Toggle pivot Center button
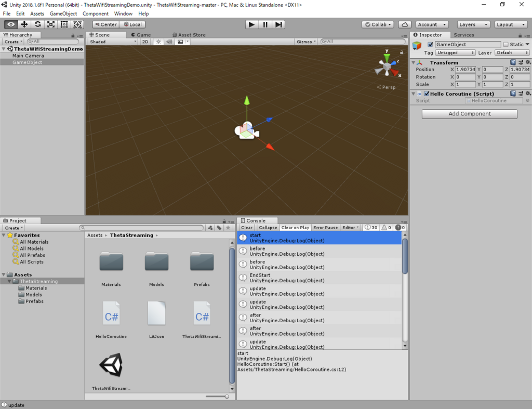This screenshot has width=532, height=409. [106, 24]
